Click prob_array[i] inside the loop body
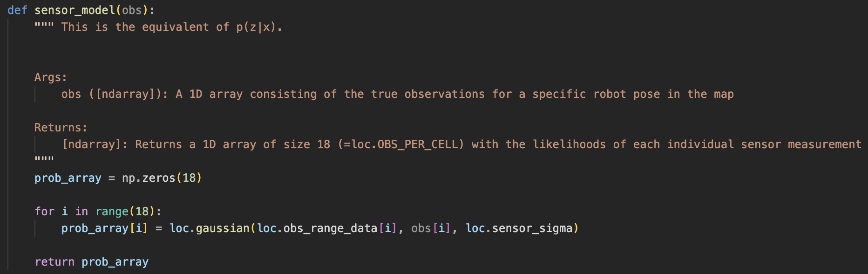Viewport: 868px width, 274px height. pos(104,228)
